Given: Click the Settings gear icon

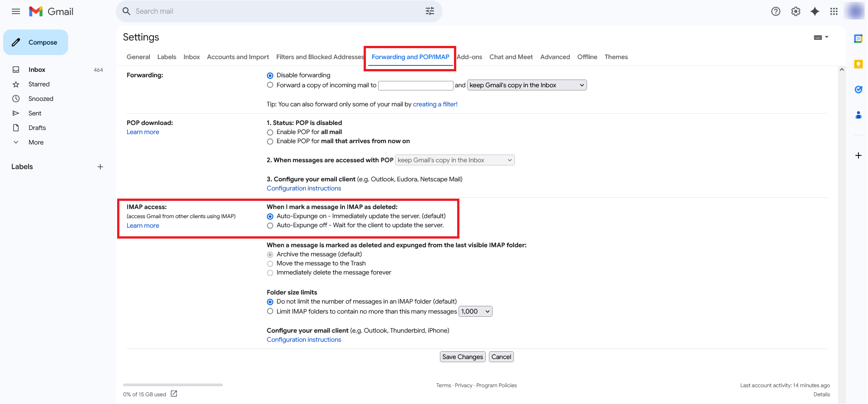Looking at the screenshot, I should (x=795, y=11).
